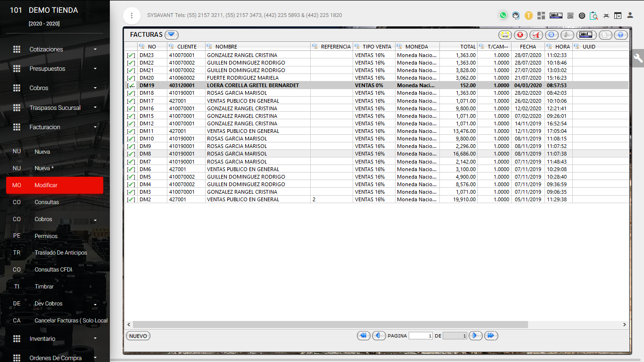Viewport: 644px width, 362px height.
Task: Click the tire wheel icon
Action: click(x=582, y=16)
